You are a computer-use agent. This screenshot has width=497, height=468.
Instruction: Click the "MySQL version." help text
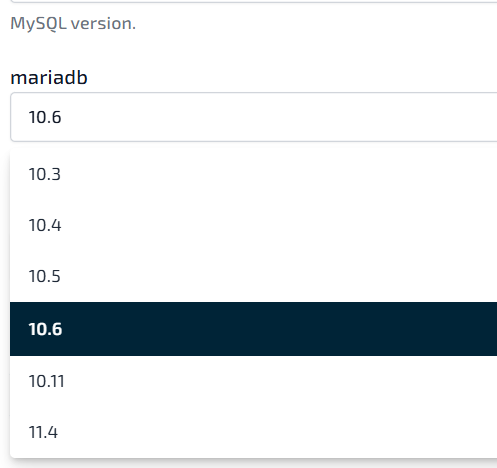[x=73, y=24]
